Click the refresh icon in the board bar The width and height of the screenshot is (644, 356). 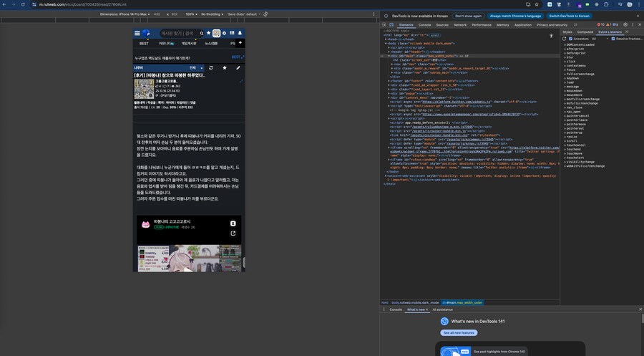211,68
